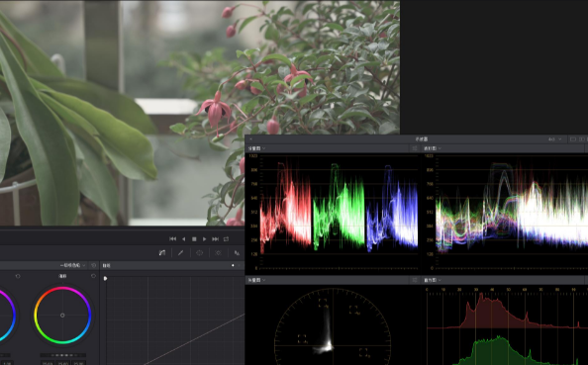Select the active curves page dot
This screenshot has width=588, height=365.
(x=233, y=265)
